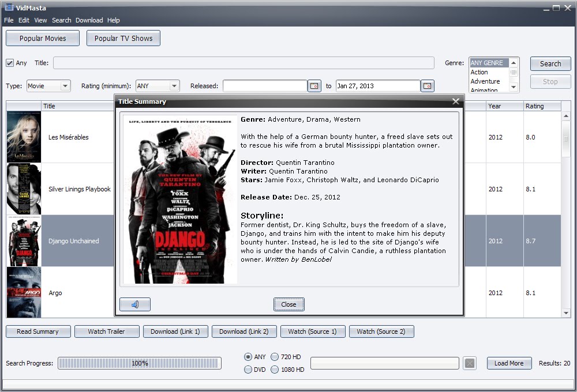Click the Load More button
577x392 pixels.
(x=509, y=363)
